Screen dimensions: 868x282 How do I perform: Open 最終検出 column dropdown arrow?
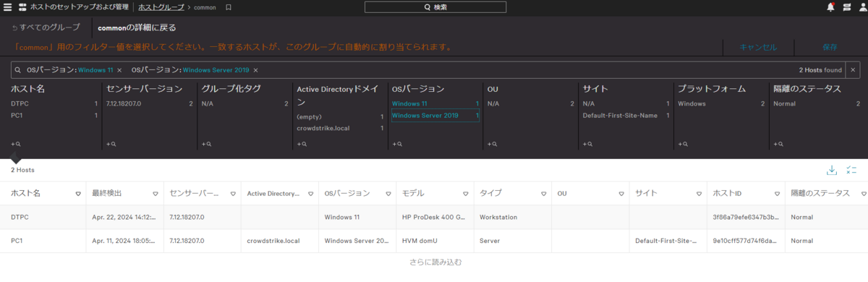(x=155, y=194)
